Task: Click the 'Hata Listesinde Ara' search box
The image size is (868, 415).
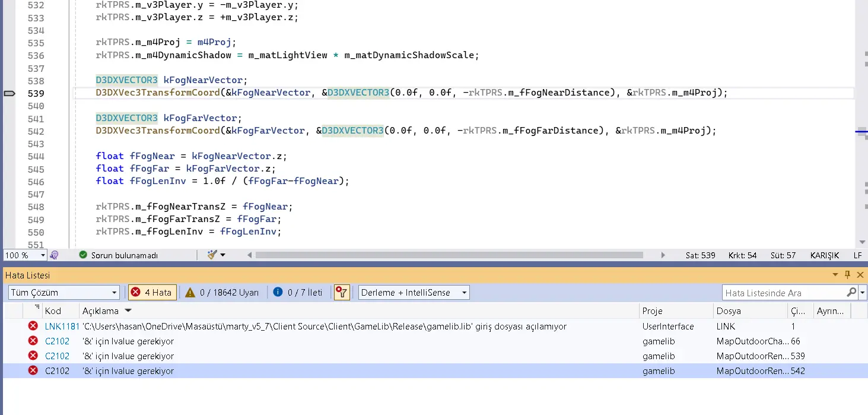Action: [784, 293]
